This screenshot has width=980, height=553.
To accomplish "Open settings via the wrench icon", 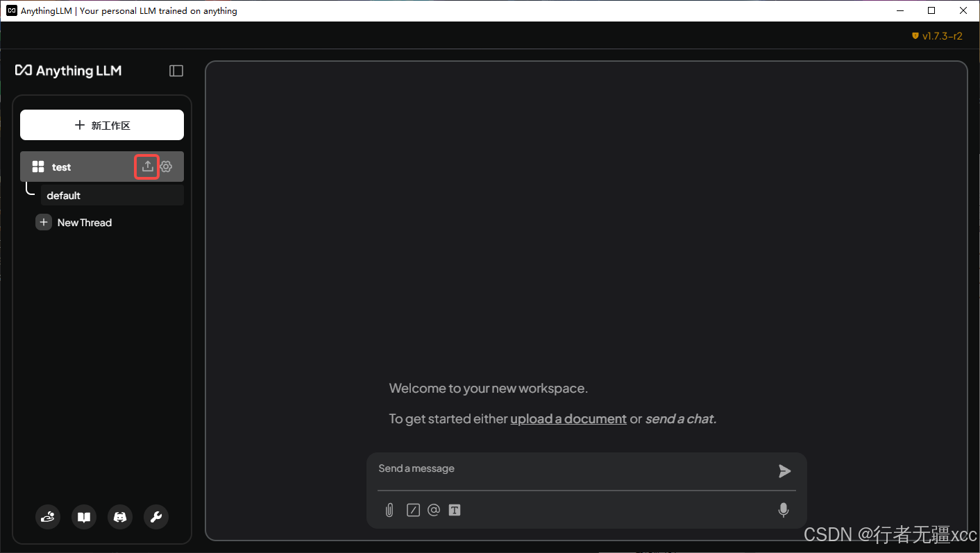I will [x=156, y=517].
